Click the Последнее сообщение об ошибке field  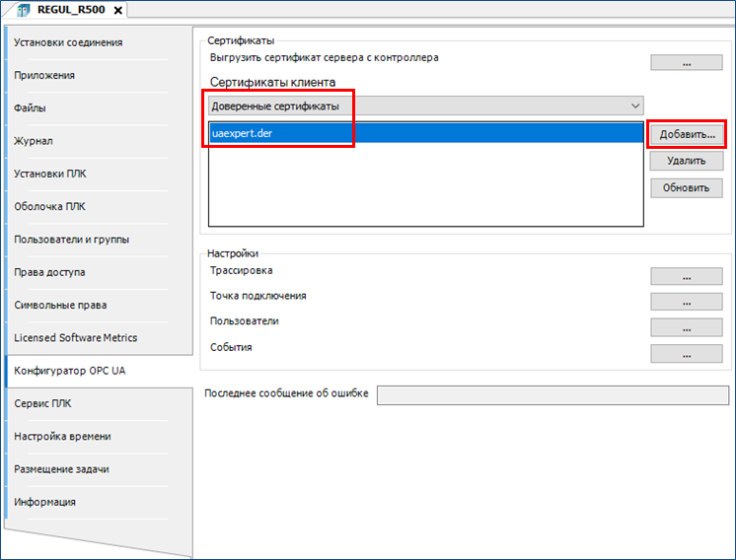(x=552, y=394)
